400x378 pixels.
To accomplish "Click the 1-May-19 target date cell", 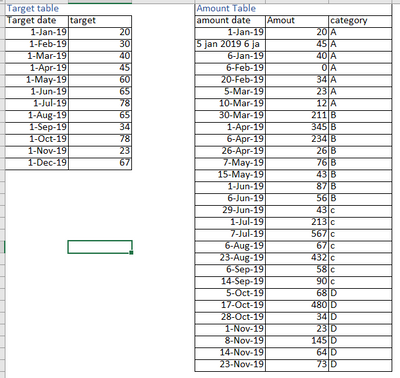I will click(x=37, y=80).
